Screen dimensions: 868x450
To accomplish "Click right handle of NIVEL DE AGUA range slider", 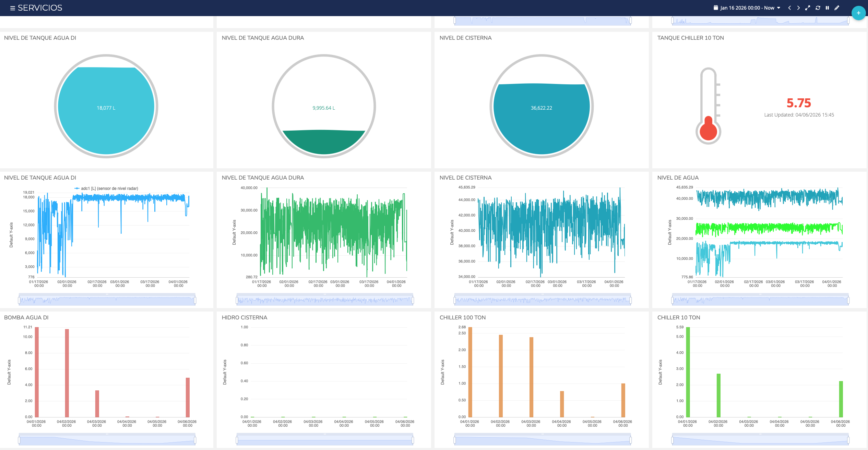I will point(848,301).
